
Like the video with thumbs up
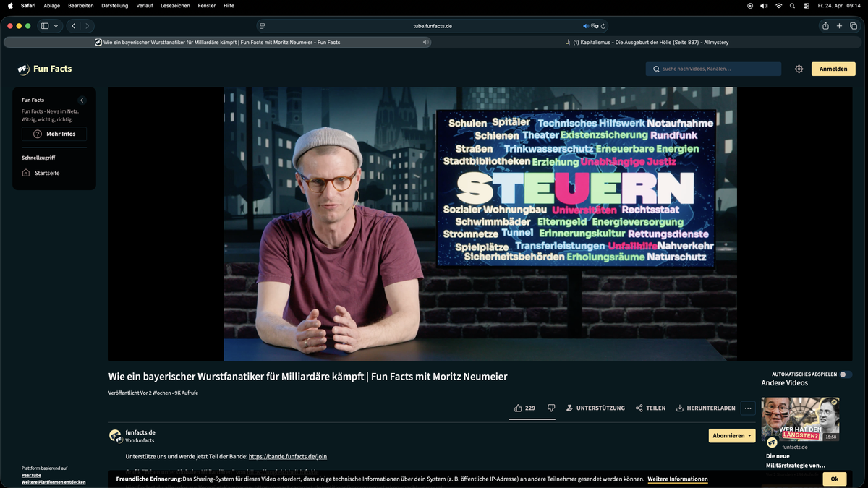click(x=518, y=408)
